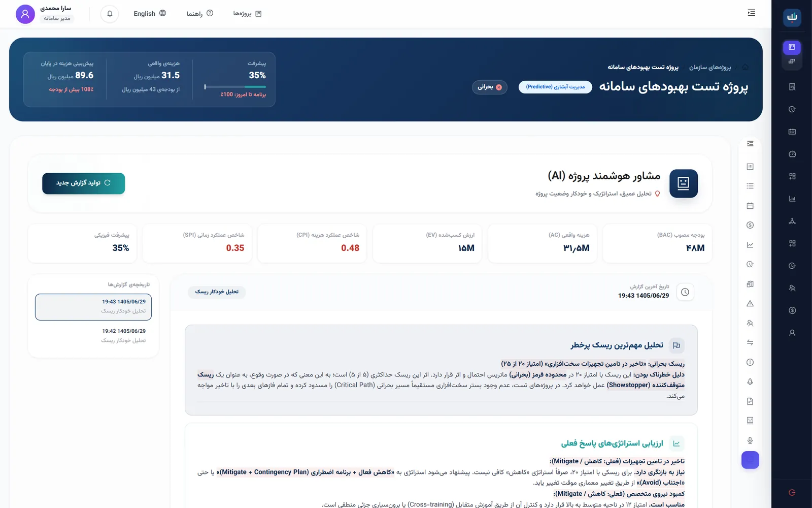This screenshot has width=812, height=508.
Task: Switch language to English
Action: coord(150,14)
